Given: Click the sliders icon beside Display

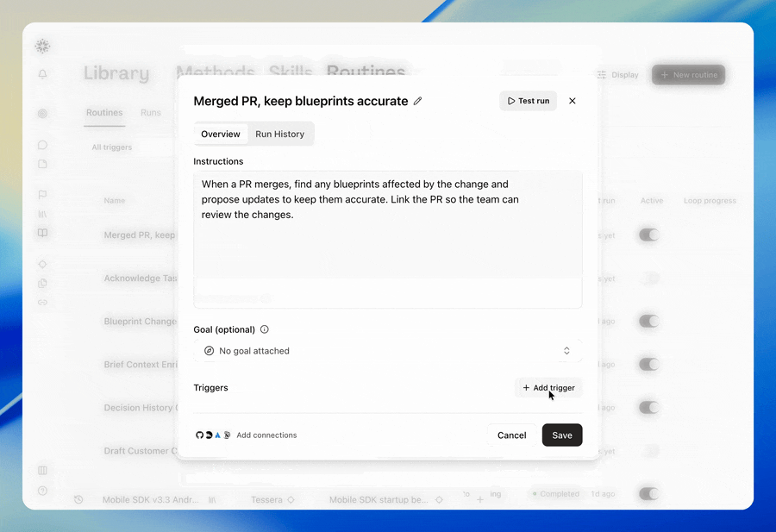Looking at the screenshot, I should [601, 75].
